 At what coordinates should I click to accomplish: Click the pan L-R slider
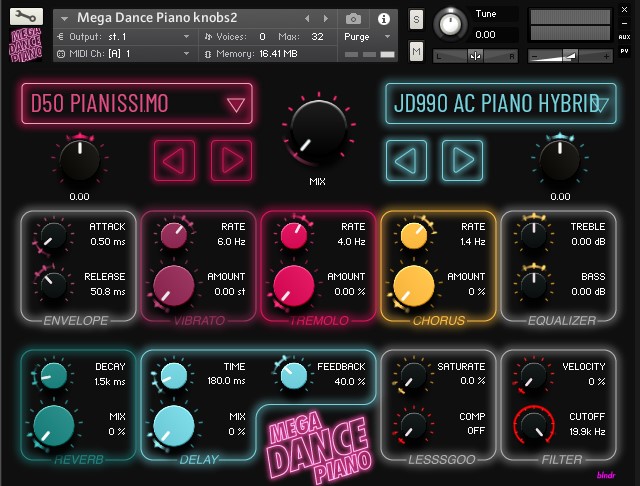pos(475,56)
